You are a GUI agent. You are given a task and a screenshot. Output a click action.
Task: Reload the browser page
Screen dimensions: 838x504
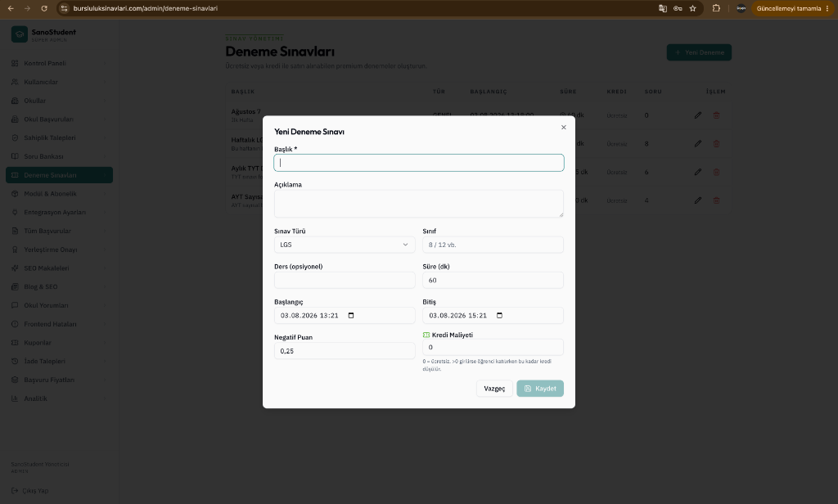click(44, 8)
